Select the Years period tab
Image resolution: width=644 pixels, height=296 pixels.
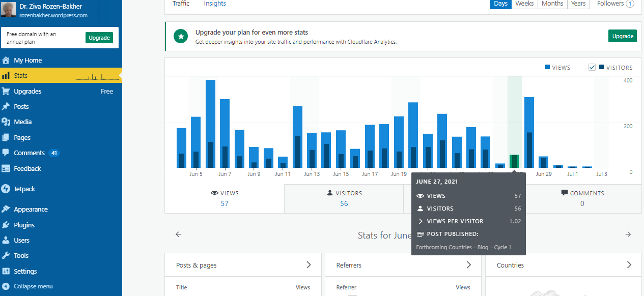coord(578,4)
